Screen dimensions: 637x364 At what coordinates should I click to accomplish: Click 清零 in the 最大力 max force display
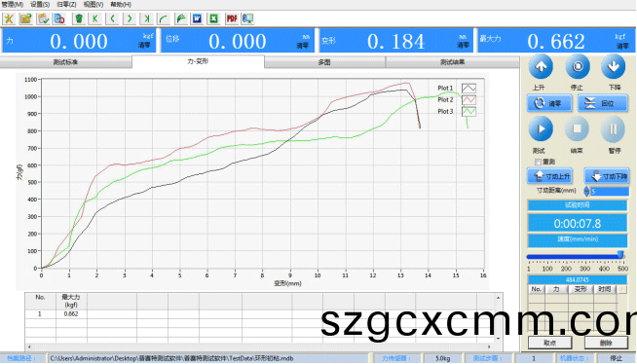(x=622, y=46)
